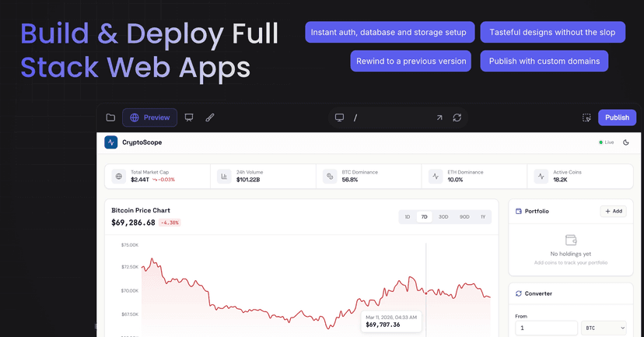The image size is (644, 337).
Task: Select the 1Y chart range
Action: (483, 217)
